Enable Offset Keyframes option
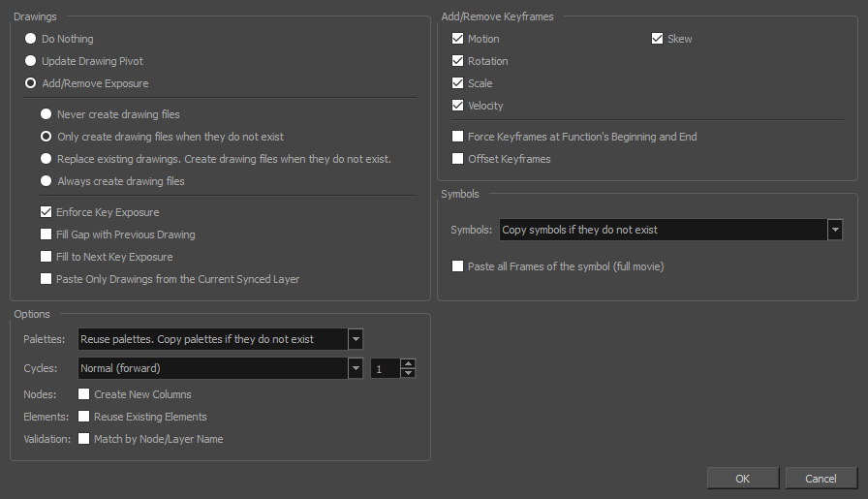This screenshot has height=499, width=868. pos(458,159)
